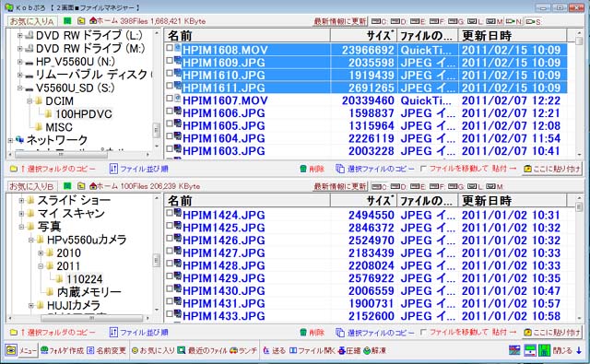Switch top pane to drive N:
Screen dimensions: 590x364
click(513, 21)
